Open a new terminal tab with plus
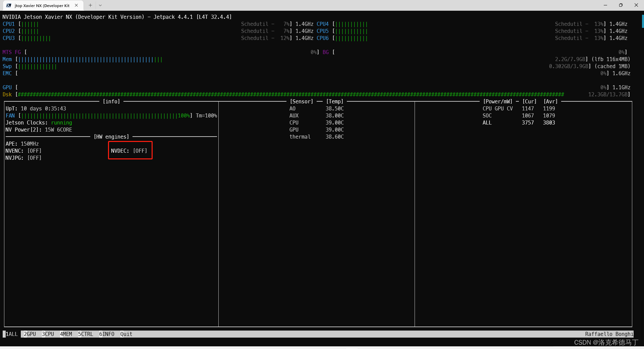The width and height of the screenshot is (644, 349). pos(90,5)
